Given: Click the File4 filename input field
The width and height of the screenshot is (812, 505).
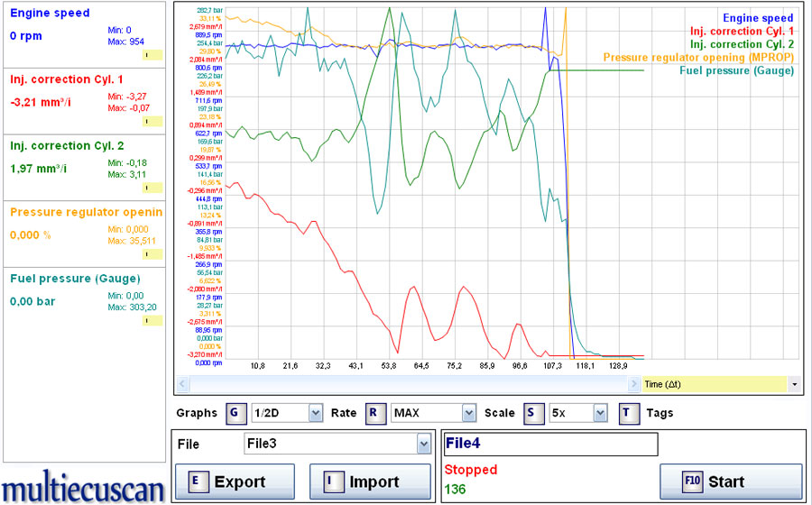Looking at the screenshot, I should pyautogui.click(x=550, y=444).
